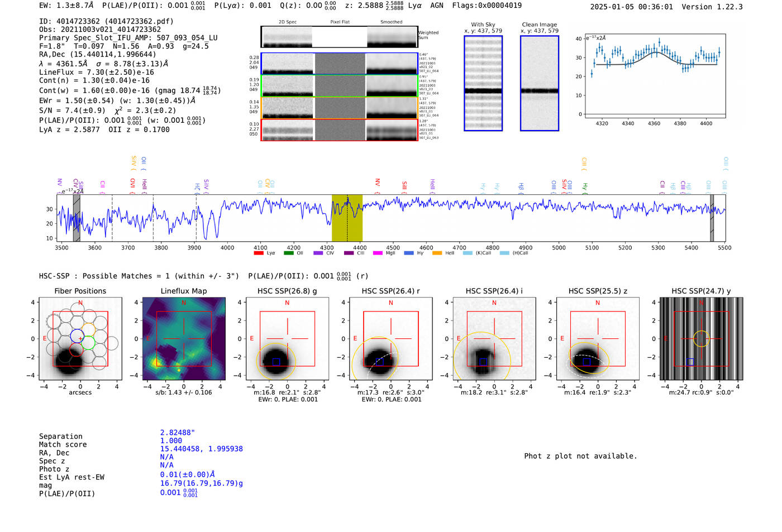Click the magenta MgII legend swatch
Image resolution: width=782 pixels, height=532 pixels.
378,253
